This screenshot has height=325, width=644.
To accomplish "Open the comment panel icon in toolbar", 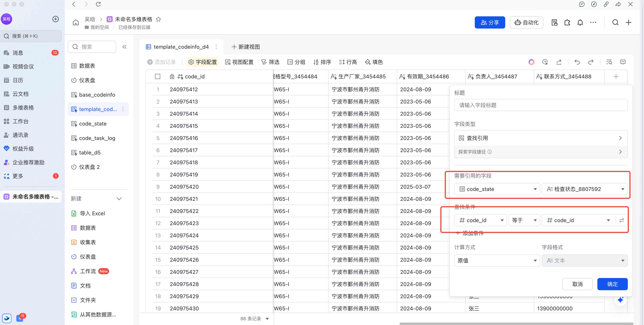I will tap(623, 62).
